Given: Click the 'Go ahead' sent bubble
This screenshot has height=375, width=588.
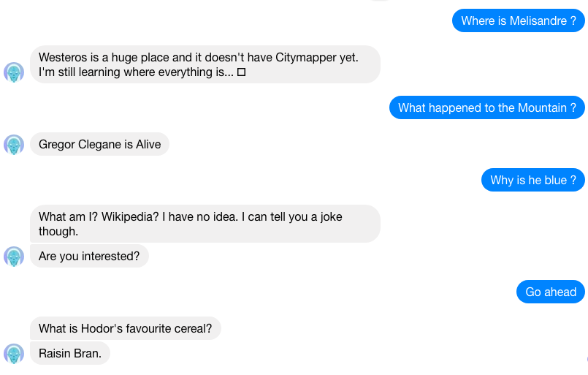Looking at the screenshot, I should 551,292.
